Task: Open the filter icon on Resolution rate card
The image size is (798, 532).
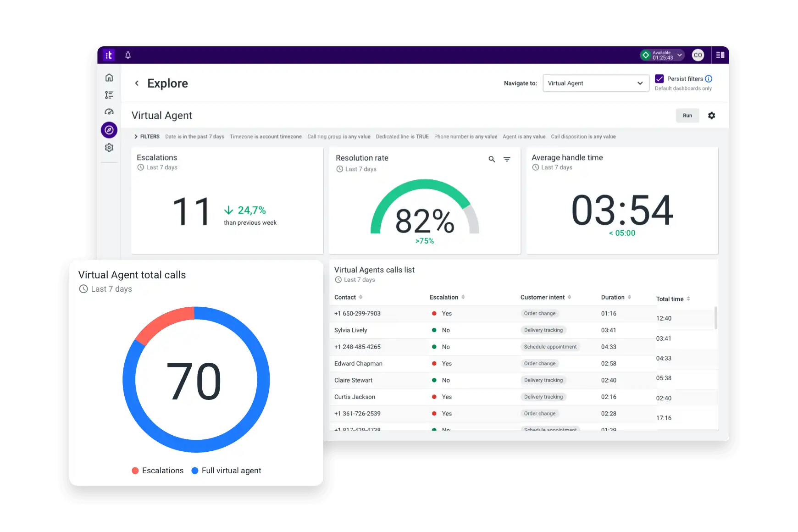Action: pos(507,159)
